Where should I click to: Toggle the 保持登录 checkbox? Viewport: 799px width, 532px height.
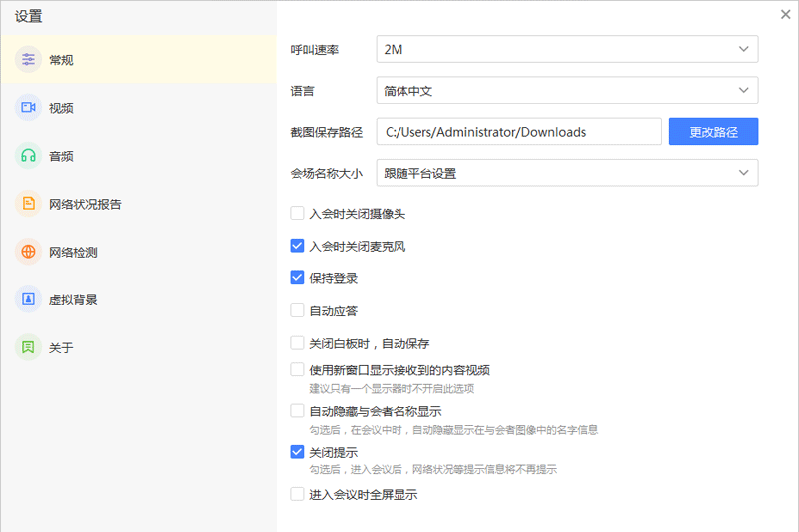point(297,278)
